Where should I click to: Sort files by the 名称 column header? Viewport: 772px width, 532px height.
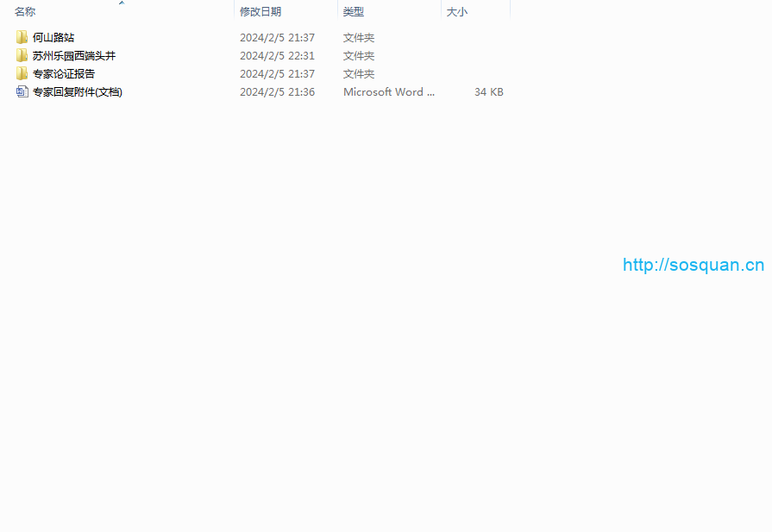[25, 12]
